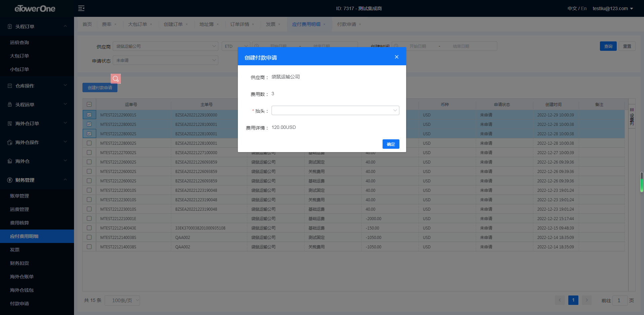This screenshot has height=315, width=644.
Task: Open the 100条/页 page size dropdown
Action: click(122, 300)
